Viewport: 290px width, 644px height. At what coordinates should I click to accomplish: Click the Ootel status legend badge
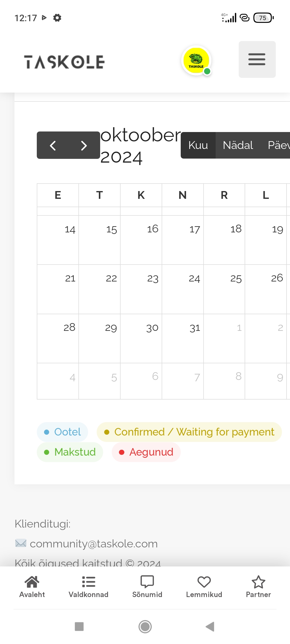pyautogui.click(x=62, y=432)
